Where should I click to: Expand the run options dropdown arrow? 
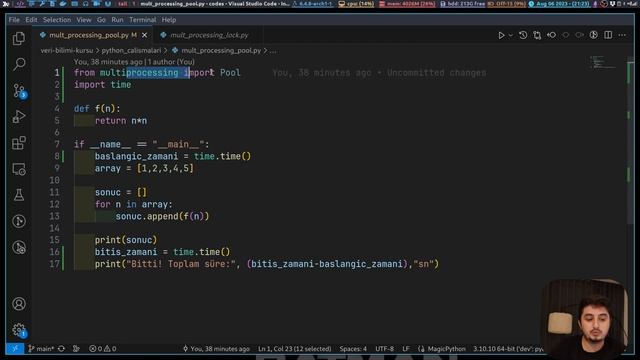(511, 35)
